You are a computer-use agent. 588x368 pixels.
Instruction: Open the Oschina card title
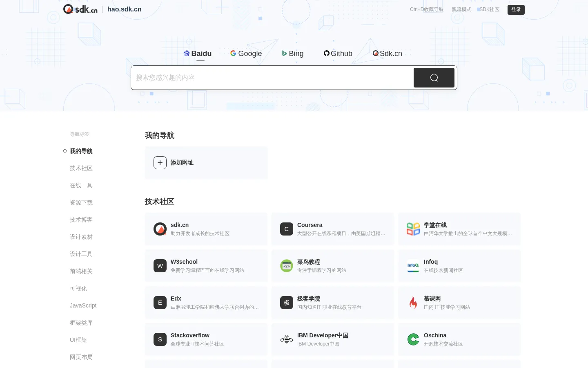coord(435,335)
